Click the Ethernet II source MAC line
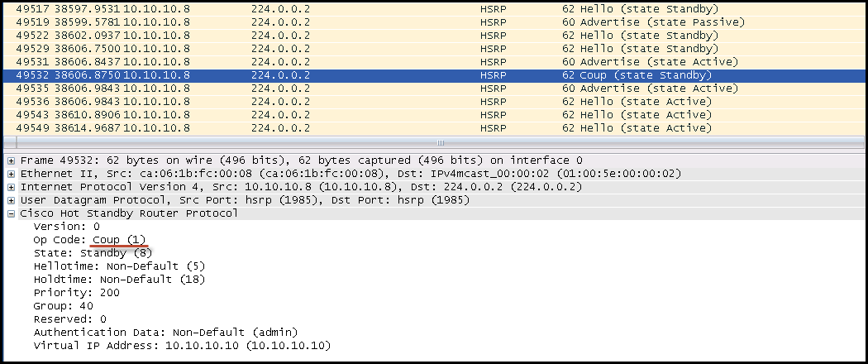Screen dimensions: 868x364 tap(351, 174)
